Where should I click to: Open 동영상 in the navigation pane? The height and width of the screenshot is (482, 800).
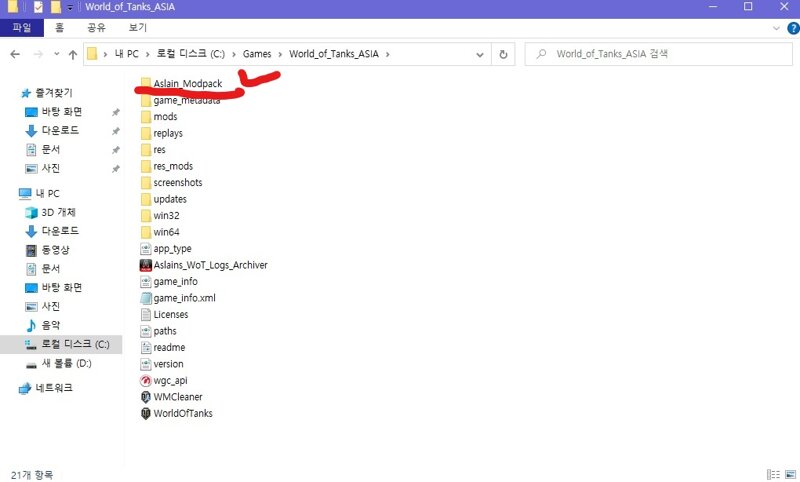coord(55,250)
